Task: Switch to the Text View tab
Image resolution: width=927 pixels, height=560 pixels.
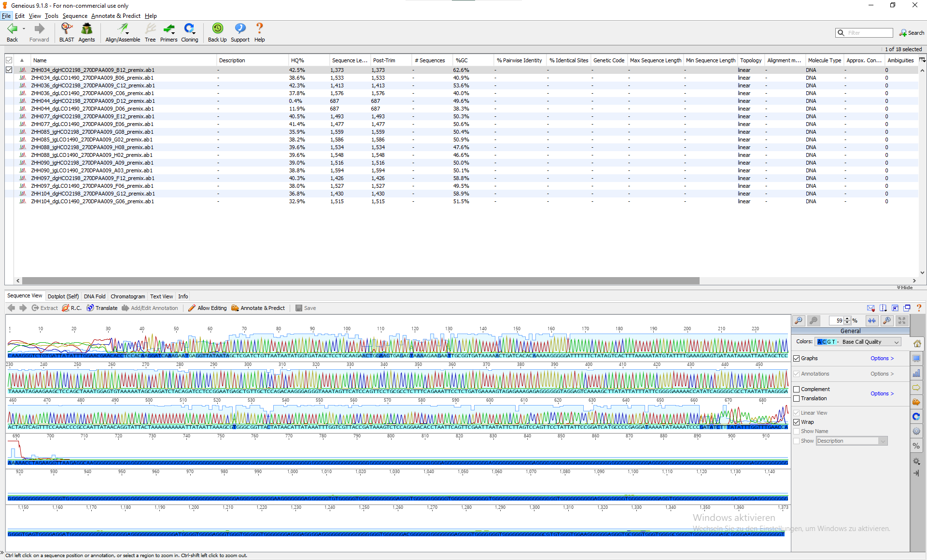Action: (x=161, y=296)
